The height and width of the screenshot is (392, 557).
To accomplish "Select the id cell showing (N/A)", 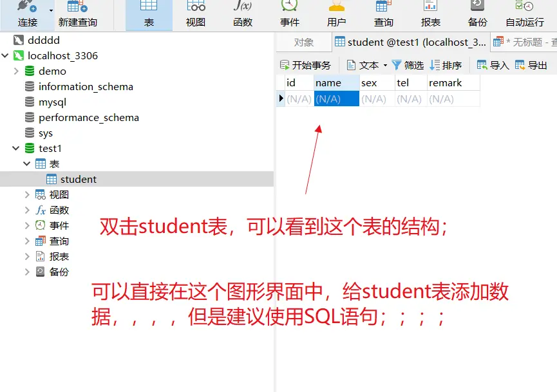I will 299,98.
